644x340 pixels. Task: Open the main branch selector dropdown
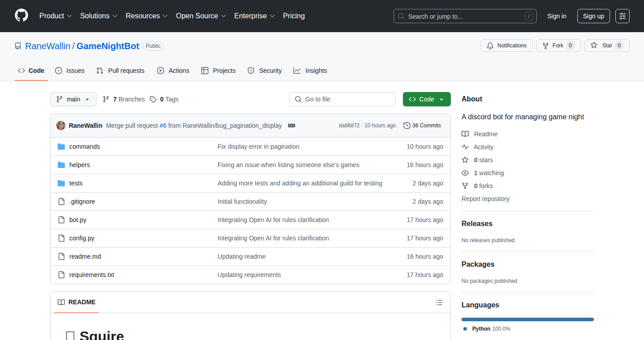coord(73,99)
